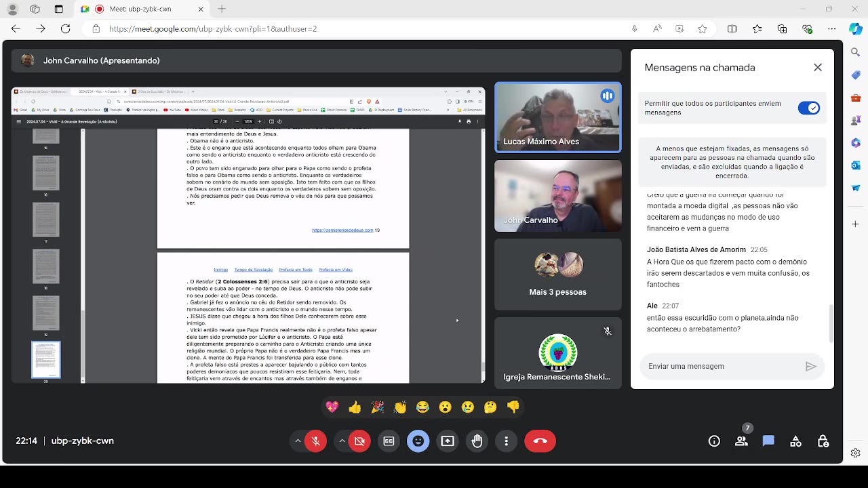Refresh the Meet page
The height and width of the screenshot is (488, 868).
pos(65,28)
